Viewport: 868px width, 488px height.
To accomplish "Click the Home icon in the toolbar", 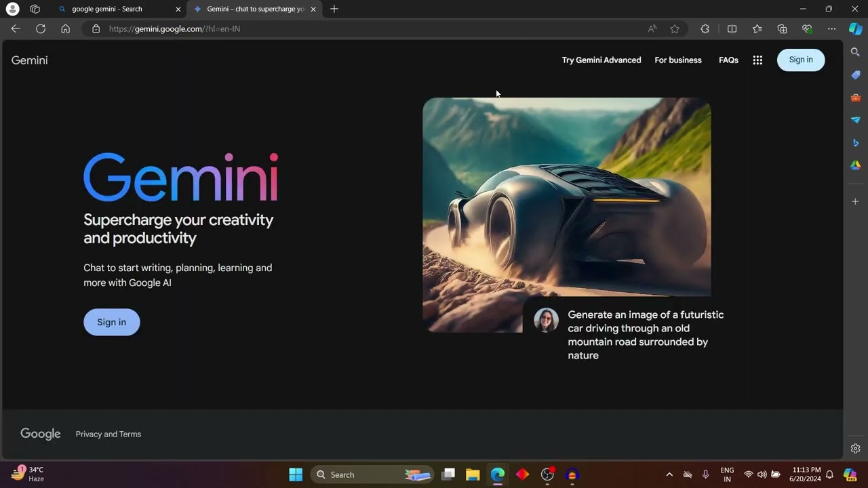I will click(x=65, y=28).
